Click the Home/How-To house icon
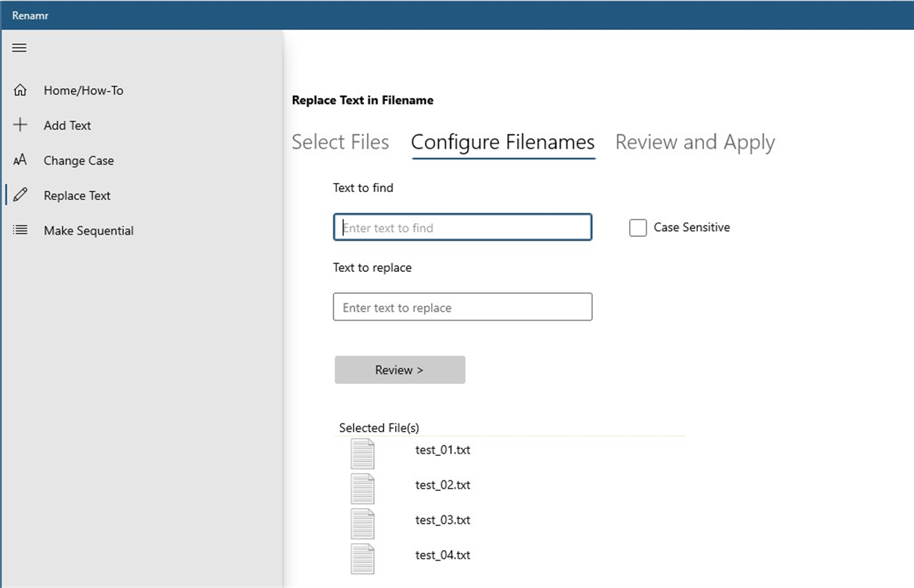Viewport: 914px width, 588px height. pyautogui.click(x=20, y=90)
